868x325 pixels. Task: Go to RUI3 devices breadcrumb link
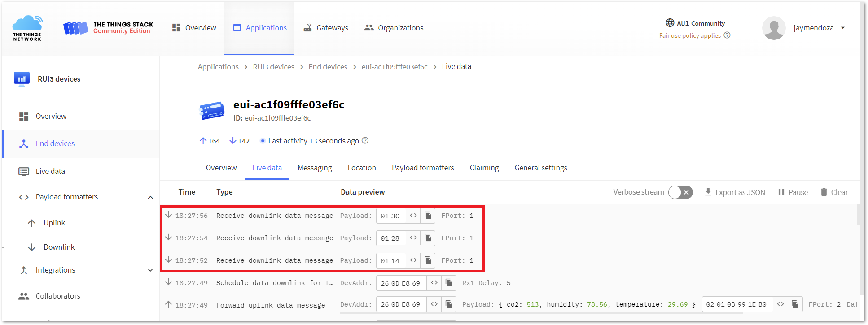pos(273,67)
